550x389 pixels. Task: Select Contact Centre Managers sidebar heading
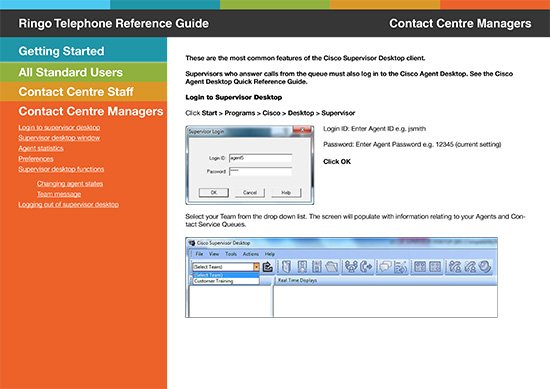91,111
